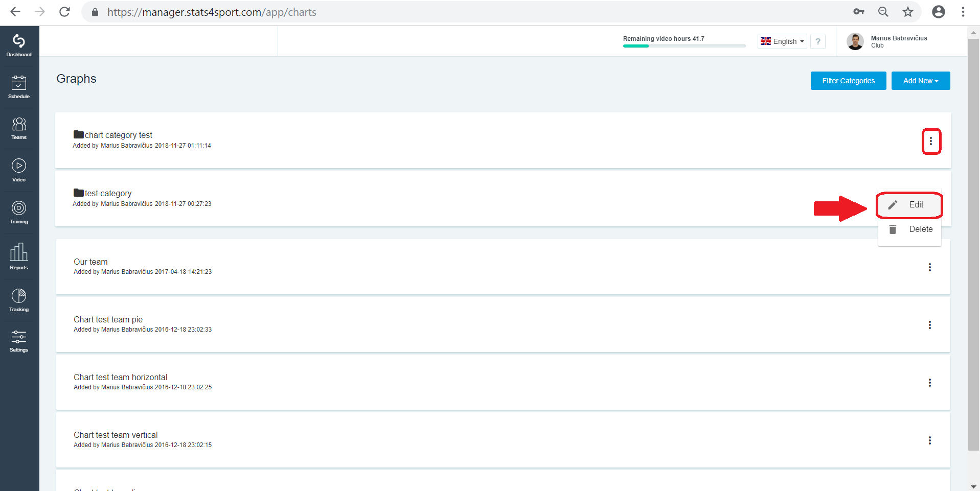Click the remaining video hours progress bar
980x491 pixels.
click(684, 46)
